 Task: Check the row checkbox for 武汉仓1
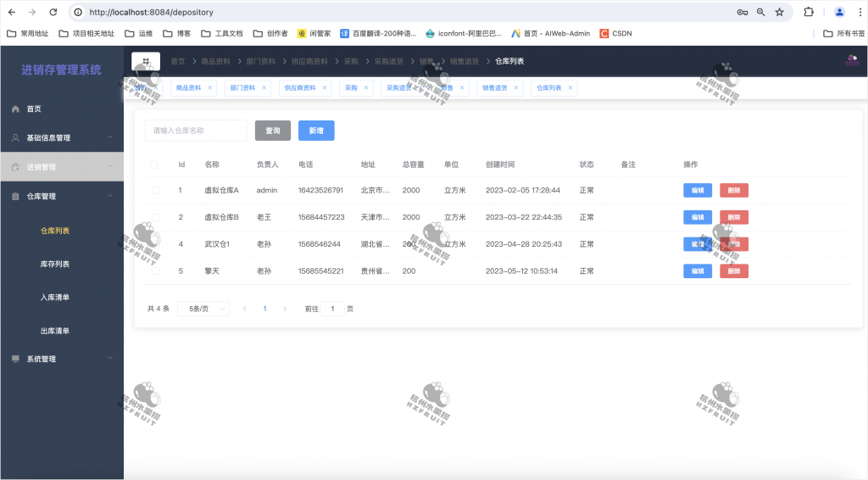156,244
